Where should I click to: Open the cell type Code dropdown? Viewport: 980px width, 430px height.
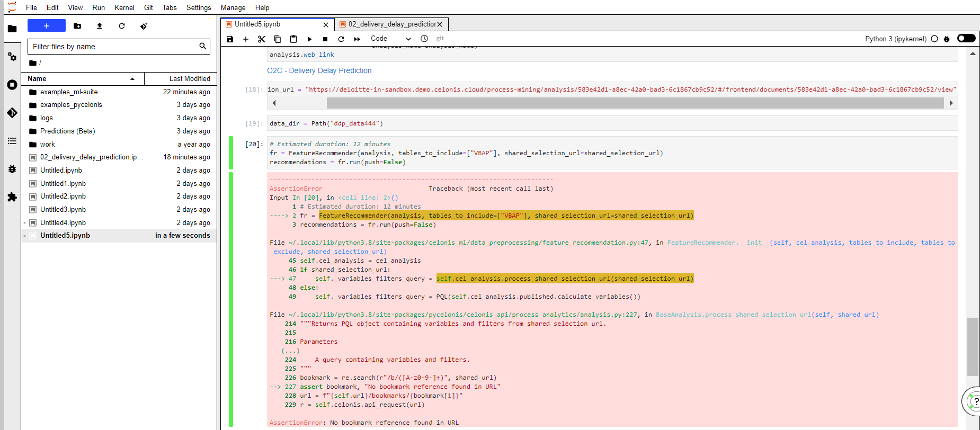(391, 39)
